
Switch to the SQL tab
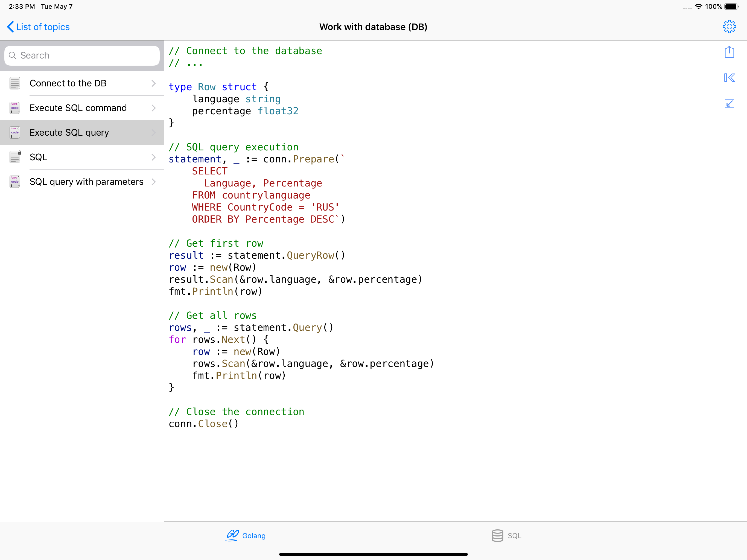click(514, 536)
